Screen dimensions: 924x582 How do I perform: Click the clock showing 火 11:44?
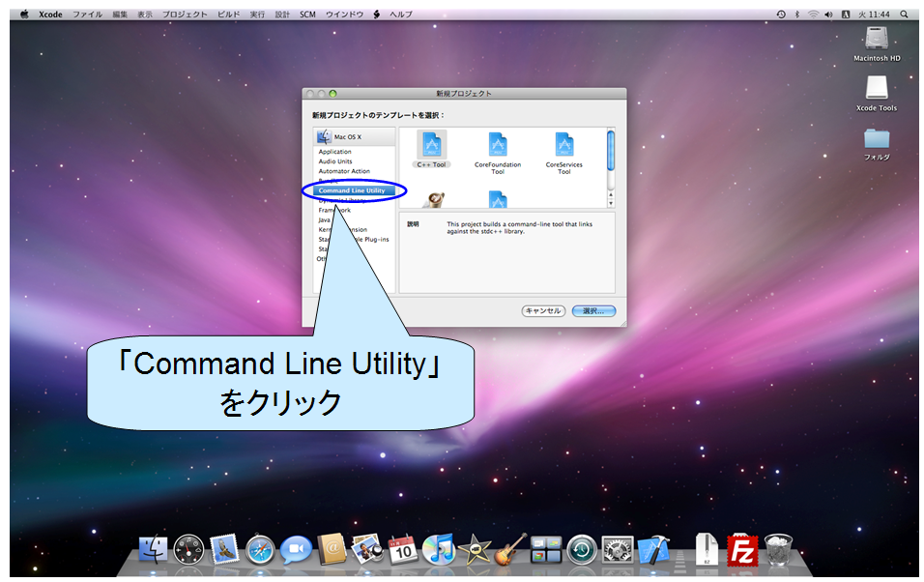point(874,15)
